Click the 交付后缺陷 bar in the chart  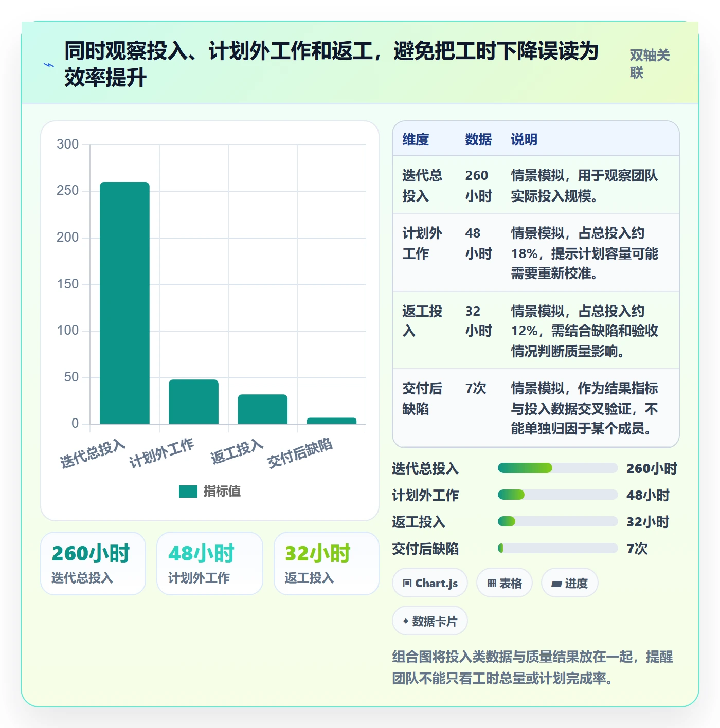coord(331,421)
